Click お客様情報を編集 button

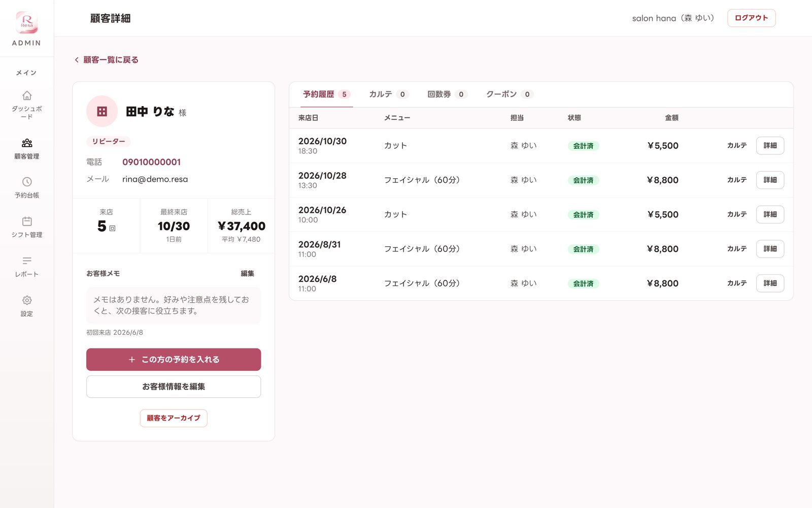tap(174, 387)
